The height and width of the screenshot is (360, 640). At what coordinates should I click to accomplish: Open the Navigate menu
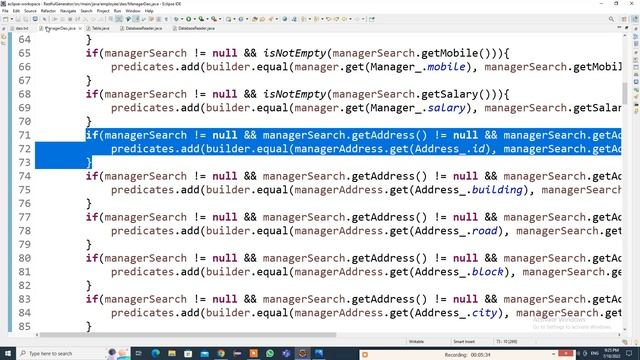pyautogui.click(x=68, y=11)
